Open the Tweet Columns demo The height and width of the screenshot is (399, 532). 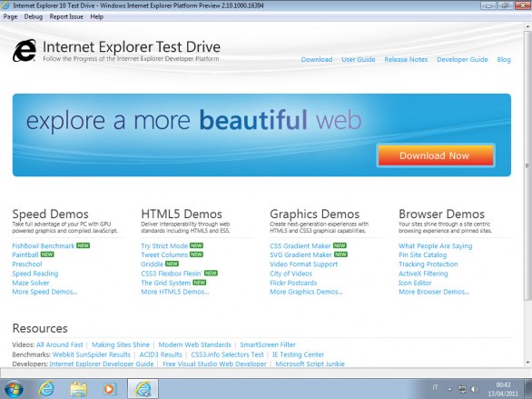[x=164, y=254]
